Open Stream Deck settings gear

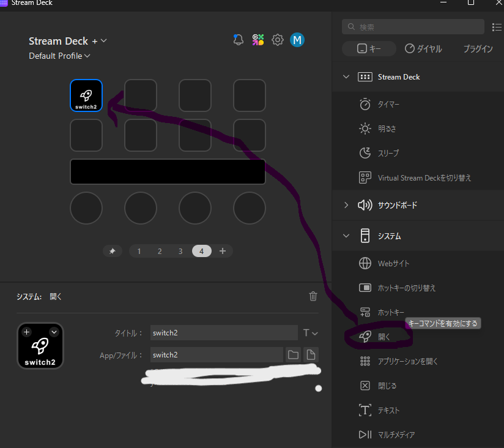coord(278,40)
